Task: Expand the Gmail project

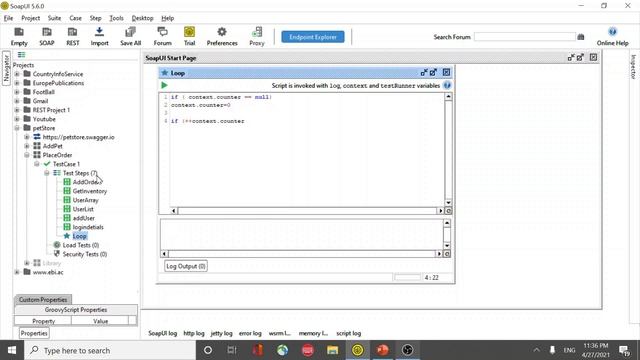Action: [x=17, y=101]
